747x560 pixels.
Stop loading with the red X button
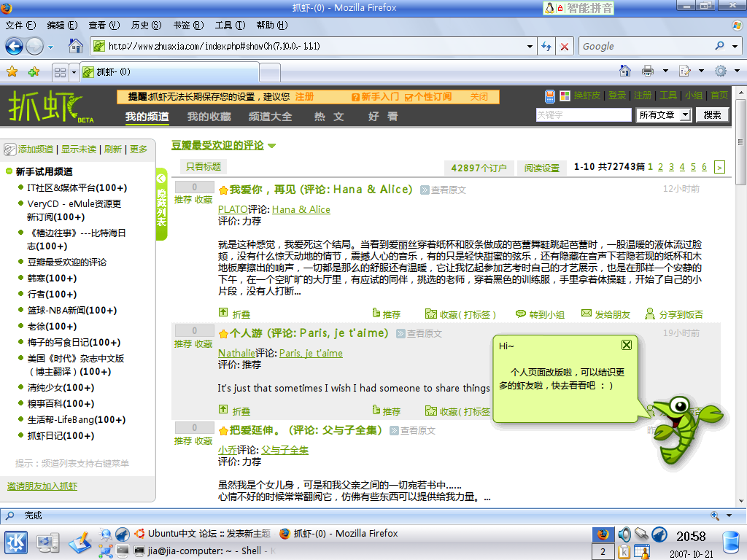click(565, 47)
